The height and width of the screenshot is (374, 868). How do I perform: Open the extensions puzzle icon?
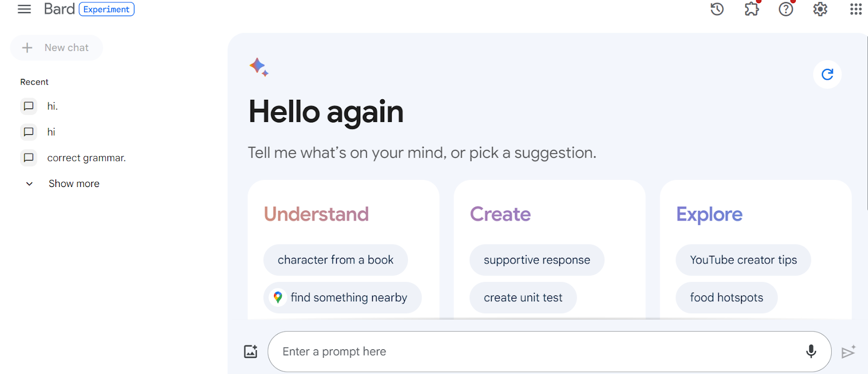751,9
